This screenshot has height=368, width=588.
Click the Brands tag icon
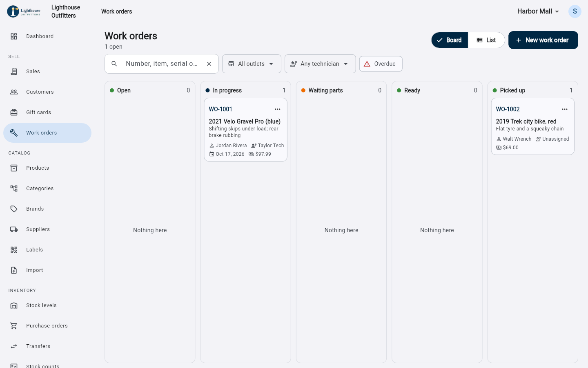pyautogui.click(x=14, y=209)
